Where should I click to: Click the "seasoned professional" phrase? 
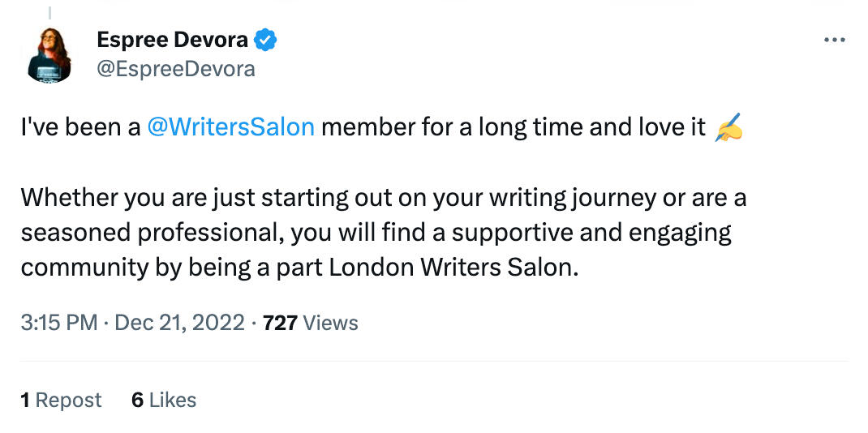(x=148, y=233)
